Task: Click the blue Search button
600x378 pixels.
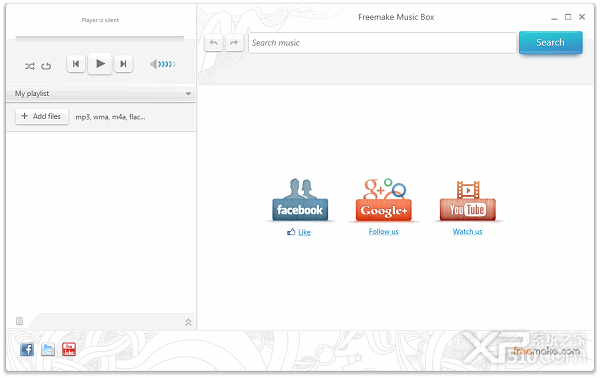Action: pyautogui.click(x=551, y=42)
